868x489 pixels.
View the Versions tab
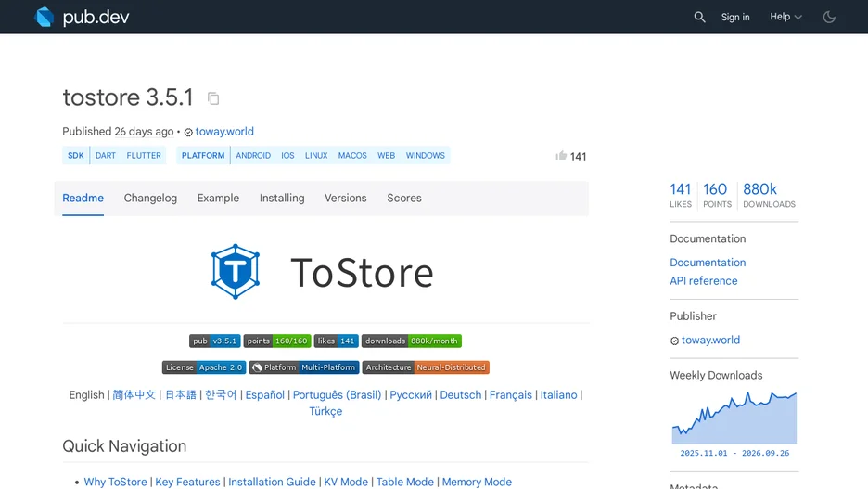pos(345,199)
